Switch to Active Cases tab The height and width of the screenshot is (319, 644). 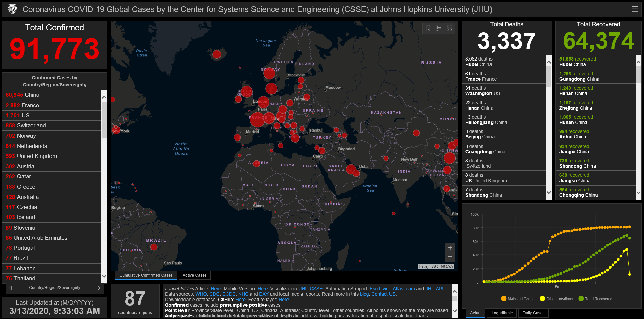point(195,275)
